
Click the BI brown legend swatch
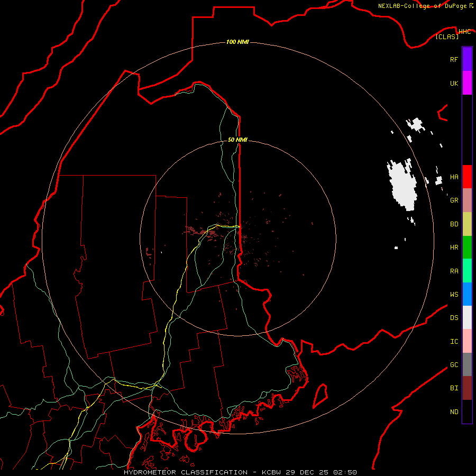467,388
